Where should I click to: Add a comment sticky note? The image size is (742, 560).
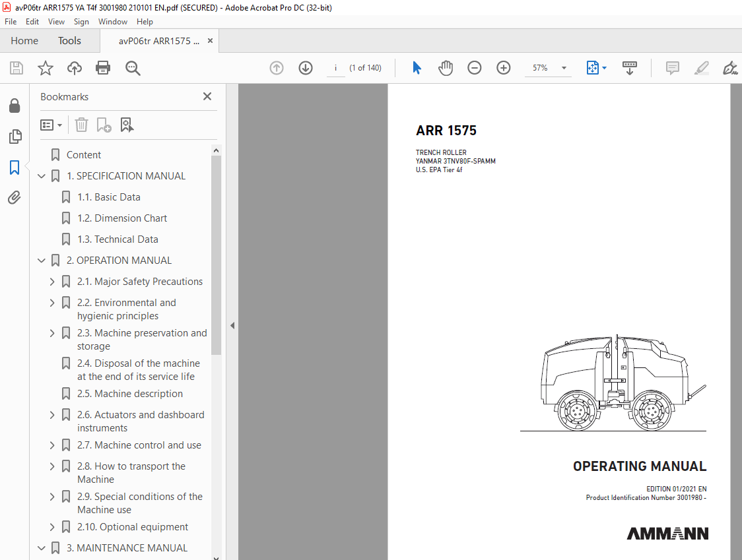(x=673, y=68)
